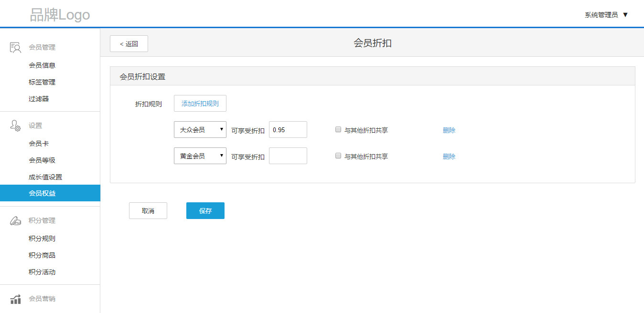The height and width of the screenshot is (313, 644).
Task: Select 标签管理 in the sidebar
Action: tap(42, 82)
